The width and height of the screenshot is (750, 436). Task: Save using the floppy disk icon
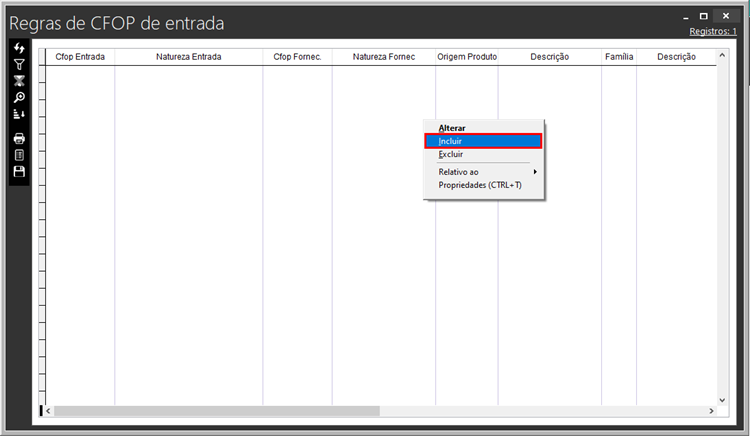[x=19, y=172]
